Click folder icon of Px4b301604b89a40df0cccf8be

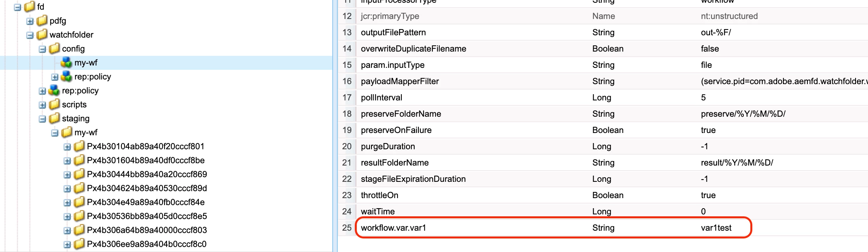pyautogui.click(x=79, y=160)
